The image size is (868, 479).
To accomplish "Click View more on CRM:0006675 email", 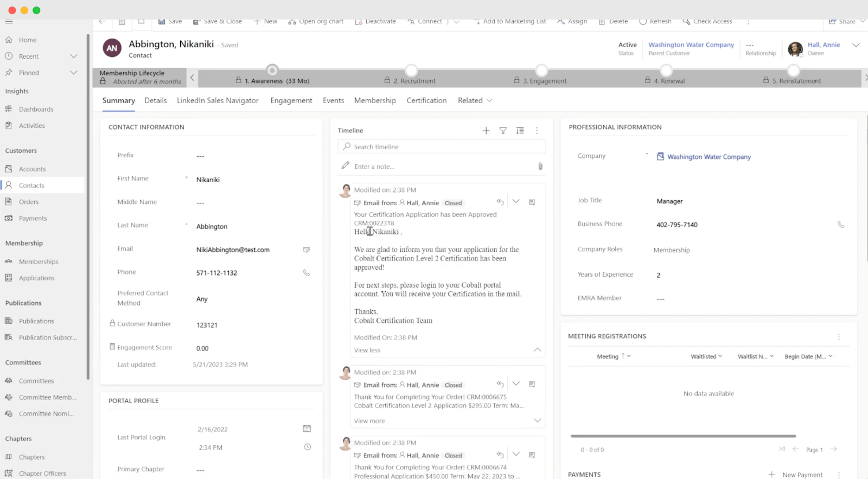I will point(369,421).
